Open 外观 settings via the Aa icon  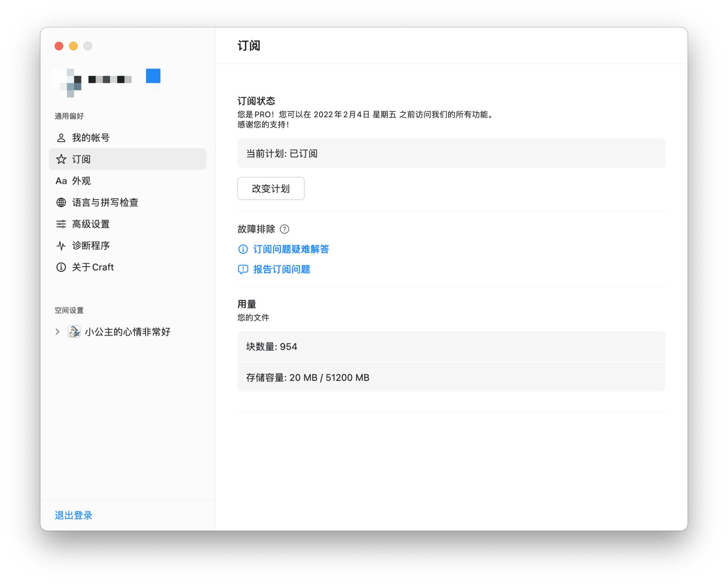click(61, 181)
